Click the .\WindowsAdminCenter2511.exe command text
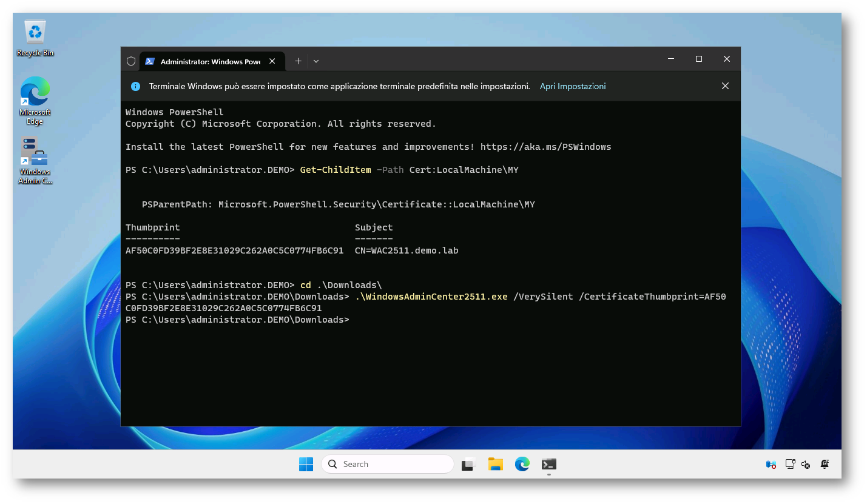Viewport: 867px width, 504px height. 431,297
